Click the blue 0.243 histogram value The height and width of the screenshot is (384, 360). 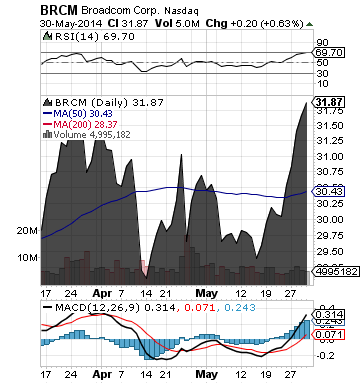click(x=240, y=307)
